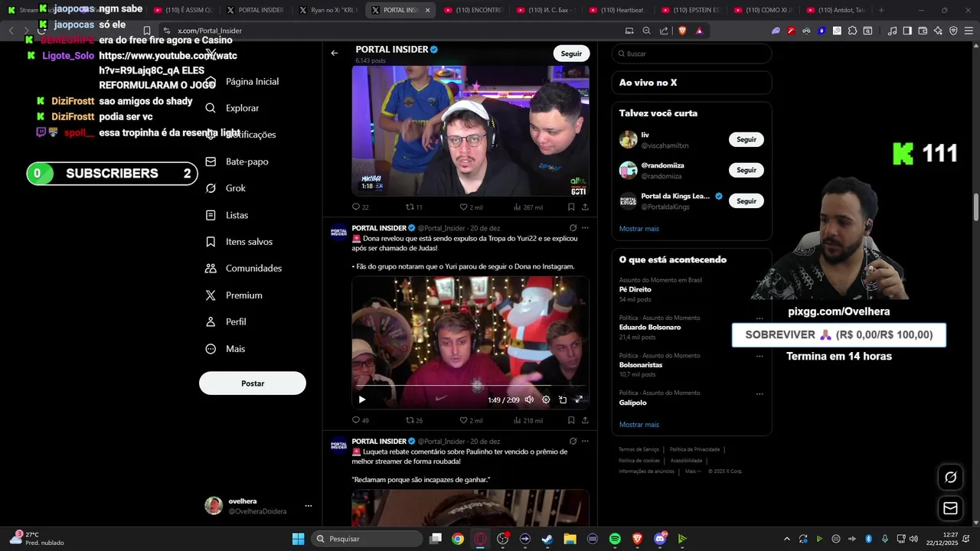Open more options for the Bolsonaristas trend

(x=759, y=356)
